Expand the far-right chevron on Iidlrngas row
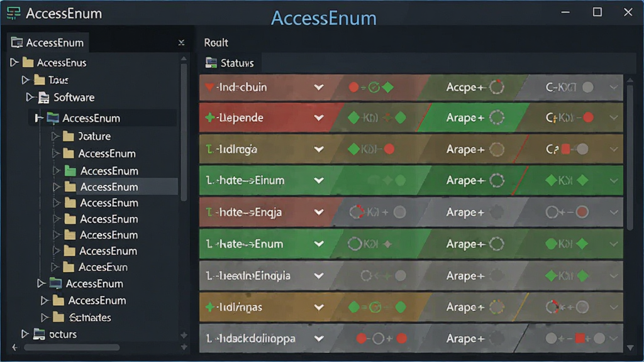The width and height of the screenshot is (644, 362). (x=614, y=307)
